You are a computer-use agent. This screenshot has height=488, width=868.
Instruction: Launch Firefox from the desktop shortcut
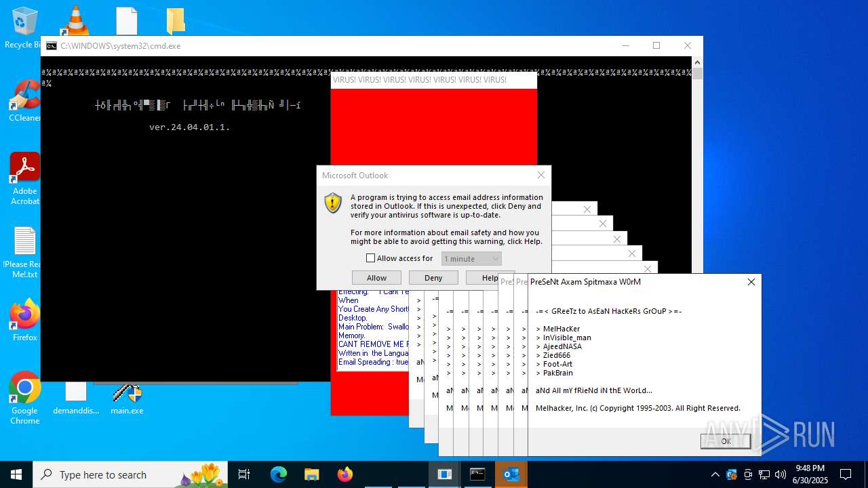24,320
